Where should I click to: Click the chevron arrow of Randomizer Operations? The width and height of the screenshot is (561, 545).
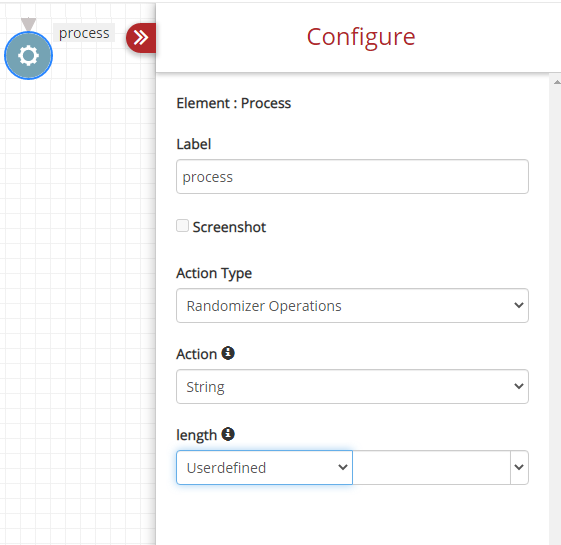coord(519,305)
